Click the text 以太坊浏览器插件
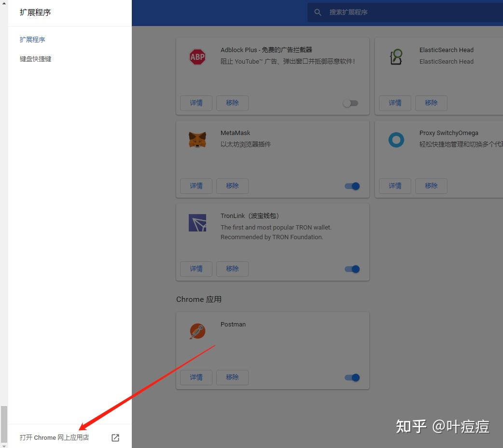The height and width of the screenshot is (448, 503). (x=246, y=144)
